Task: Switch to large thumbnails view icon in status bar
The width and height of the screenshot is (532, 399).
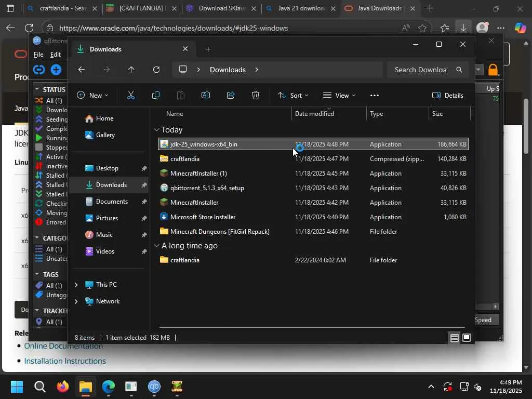Action: point(467,338)
